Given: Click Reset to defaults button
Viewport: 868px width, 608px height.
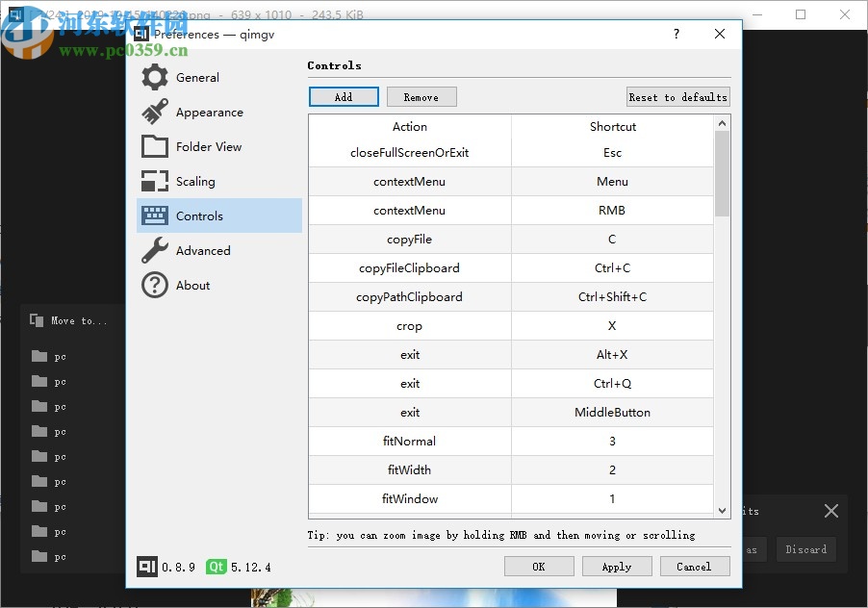Looking at the screenshot, I should pyautogui.click(x=678, y=97).
